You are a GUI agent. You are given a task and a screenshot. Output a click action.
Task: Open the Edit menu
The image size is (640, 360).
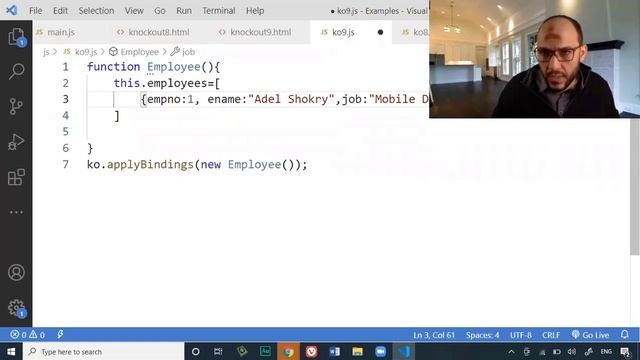(60, 11)
